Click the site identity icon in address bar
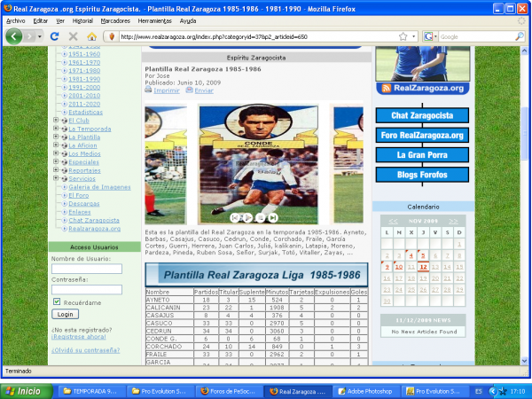The image size is (532, 399). pos(112,36)
